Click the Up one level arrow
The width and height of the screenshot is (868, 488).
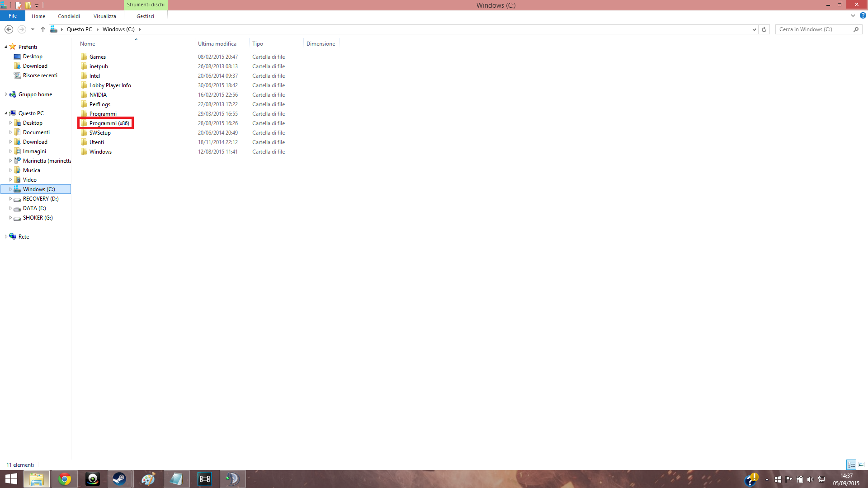(43, 29)
